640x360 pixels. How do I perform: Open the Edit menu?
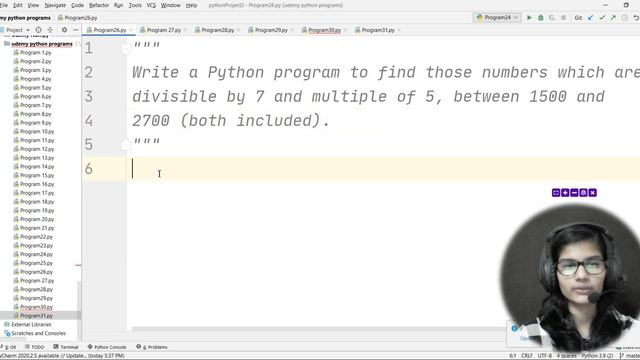pos(18,5)
